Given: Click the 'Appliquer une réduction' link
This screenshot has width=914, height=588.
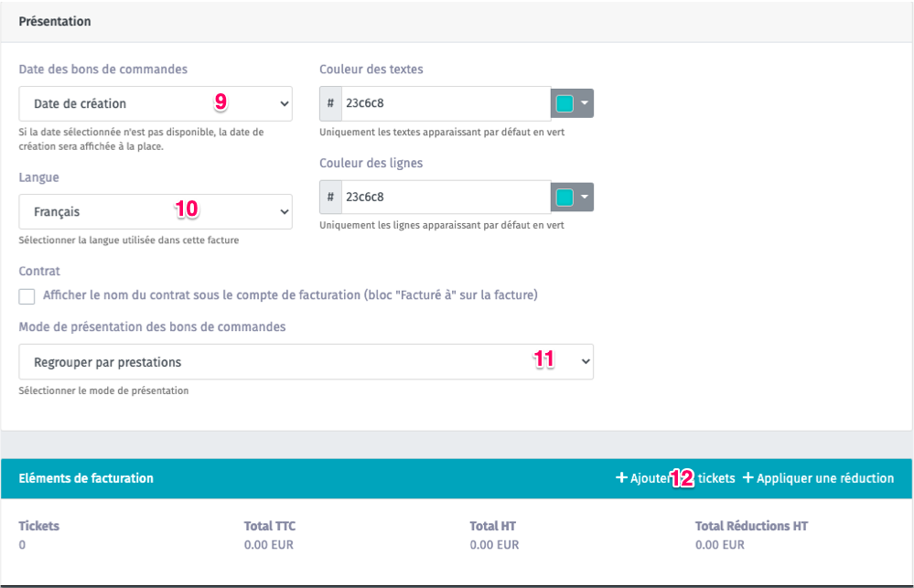Looking at the screenshot, I should [823, 478].
